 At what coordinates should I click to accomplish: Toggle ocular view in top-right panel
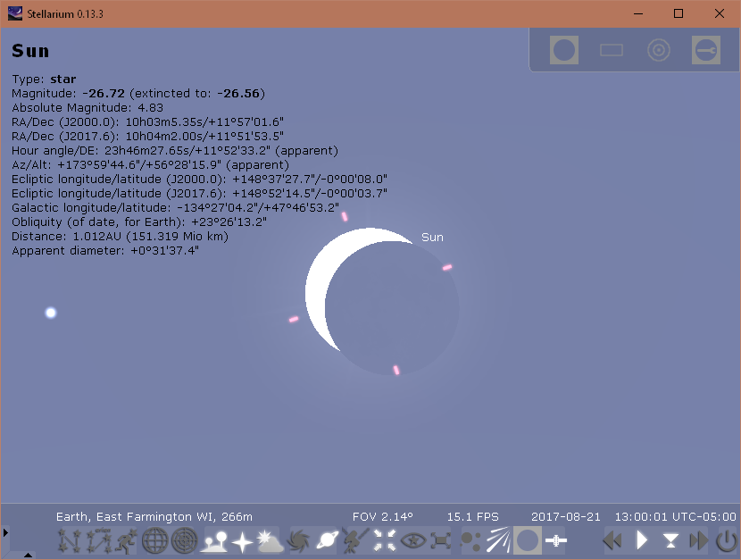tap(564, 50)
